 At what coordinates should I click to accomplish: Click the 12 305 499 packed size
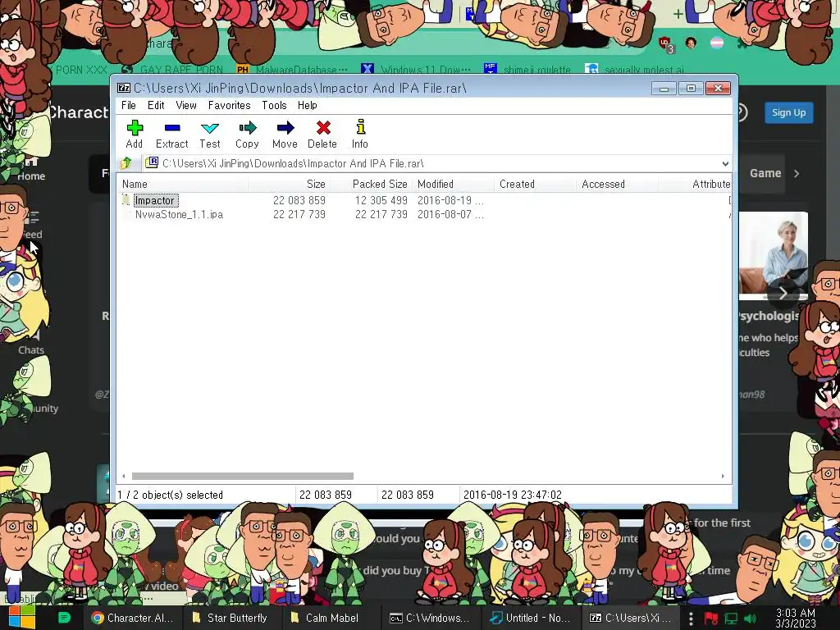381,200
